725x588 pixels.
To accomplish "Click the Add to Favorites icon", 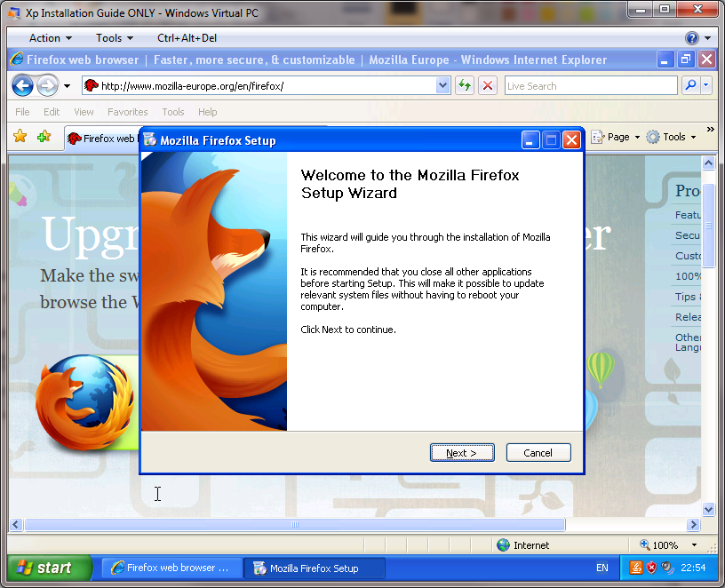I will click(x=44, y=137).
